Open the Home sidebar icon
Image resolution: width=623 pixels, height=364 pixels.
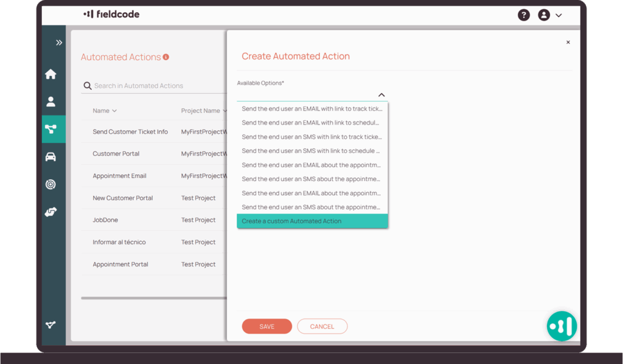50,74
